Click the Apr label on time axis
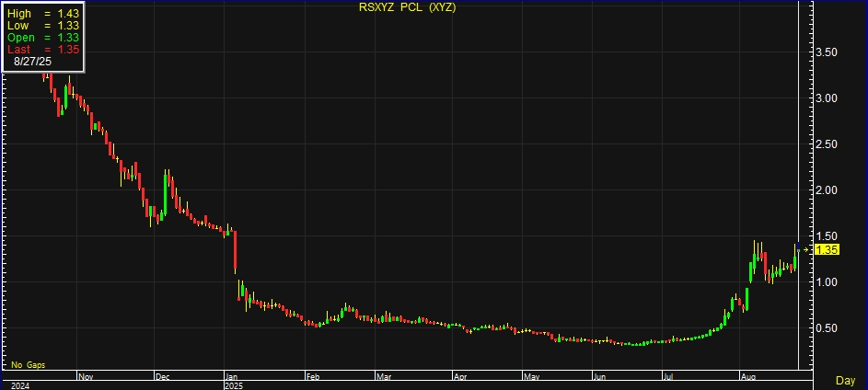The height and width of the screenshot is (390, 868). [x=460, y=377]
